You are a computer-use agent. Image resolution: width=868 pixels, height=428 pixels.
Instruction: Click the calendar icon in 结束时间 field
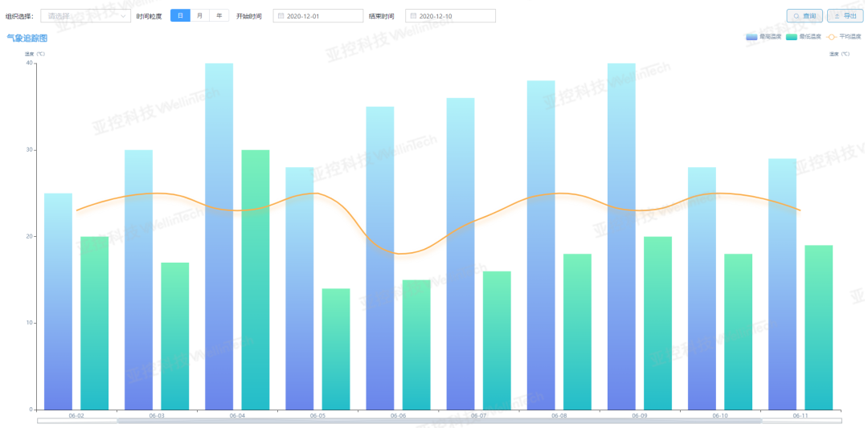click(413, 16)
